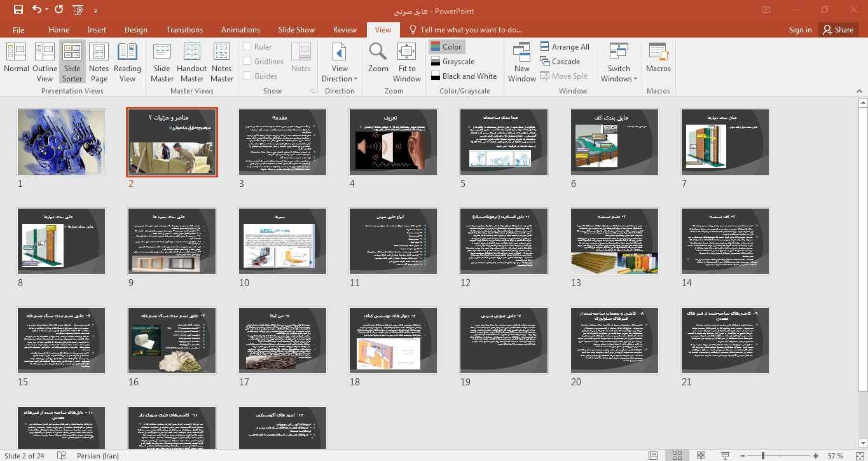The image size is (868, 461).
Task: Open the Slide Show tab
Action: point(296,29)
